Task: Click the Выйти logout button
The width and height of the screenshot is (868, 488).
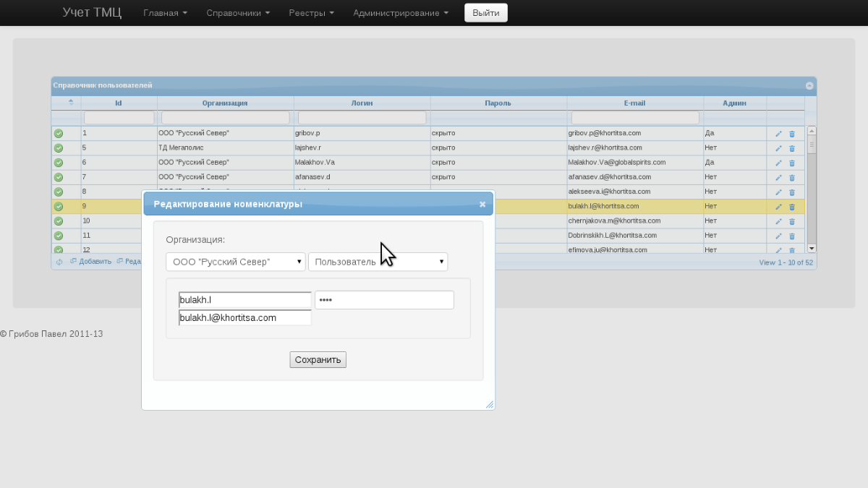Action: (485, 13)
